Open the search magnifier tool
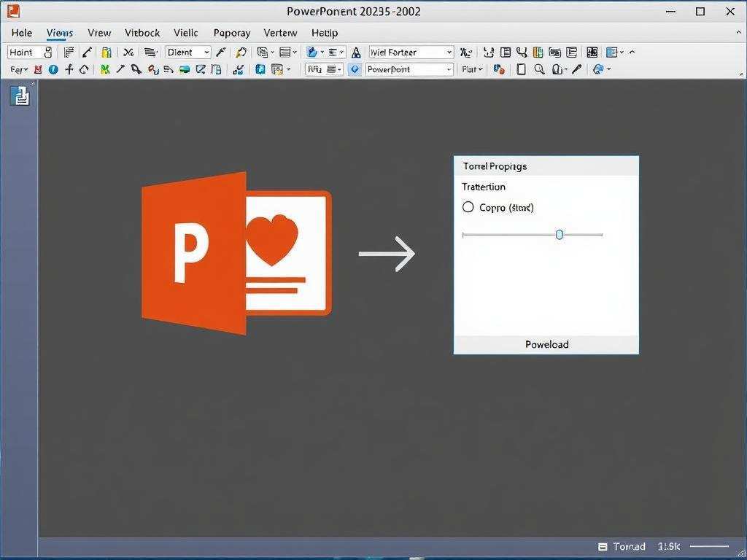Screen dimensions: 747x560 [x=540, y=69]
